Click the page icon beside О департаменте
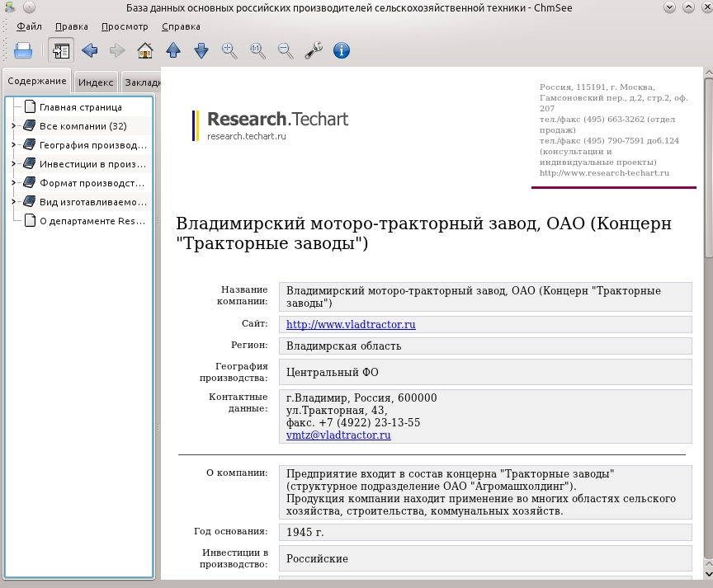The width and height of the screenshot is (713, 588). 30,220
